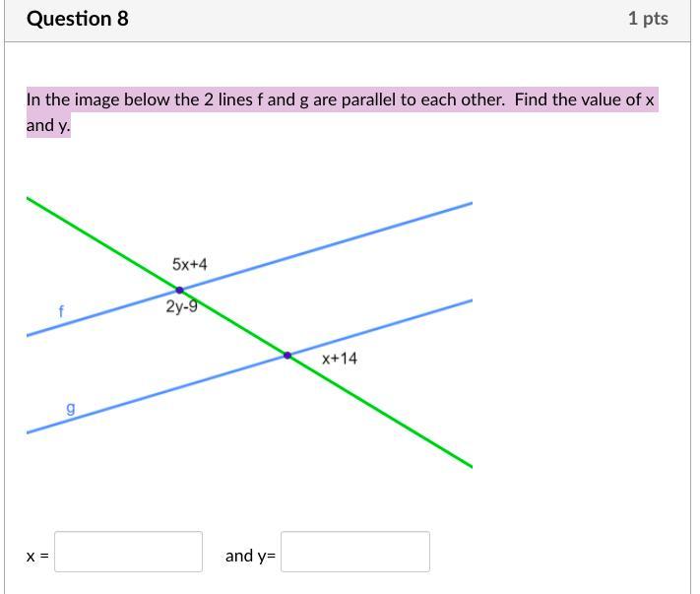Click the 5x+4 angle label
The image size is (700, 594).
[189, 265]
